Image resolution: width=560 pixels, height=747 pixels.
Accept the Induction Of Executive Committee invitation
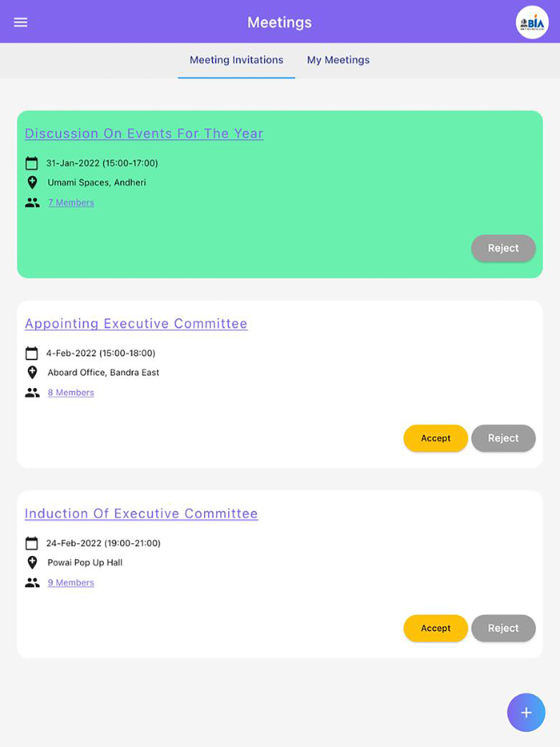435,628
